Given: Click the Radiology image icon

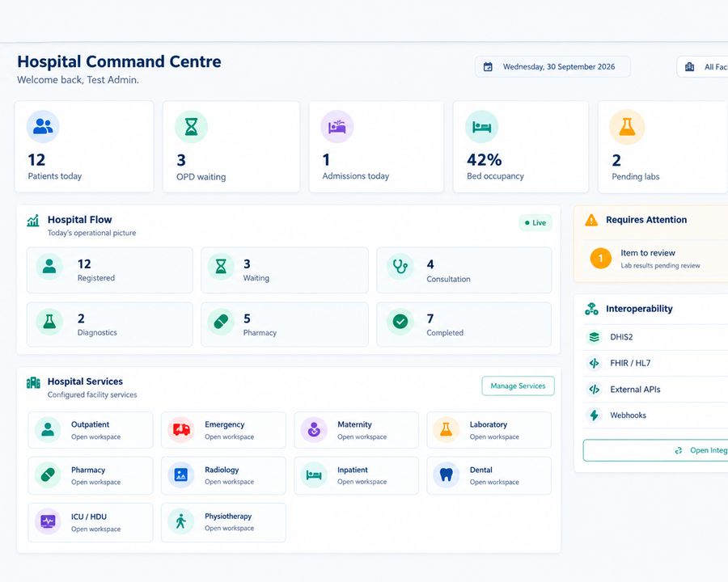Looking at the screenshot, I should click(x=181, y=474).
